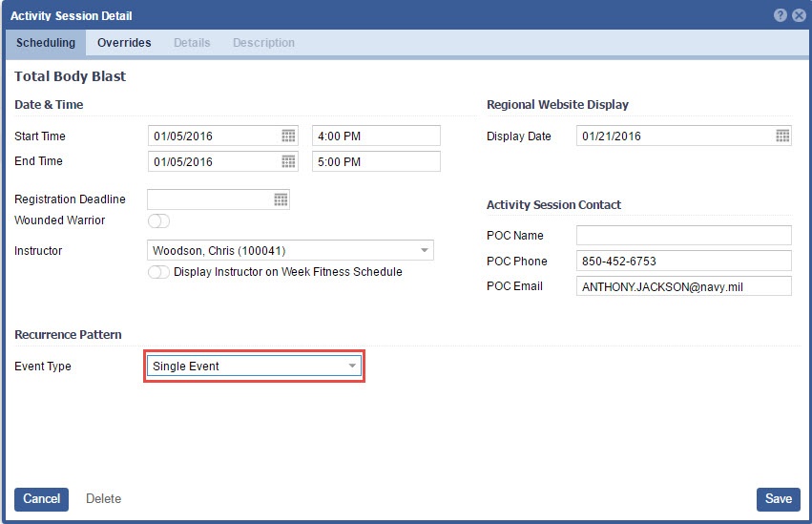The image size is (812, 524).
Task: Close the Activity Session Detail dialog
Action: tap(798, 15)
